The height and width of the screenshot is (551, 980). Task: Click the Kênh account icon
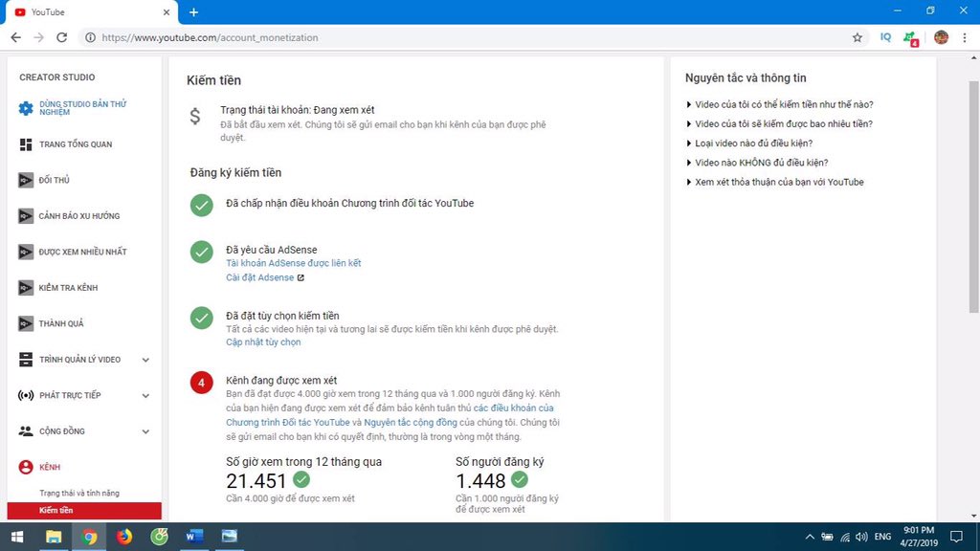pos(26,467)
